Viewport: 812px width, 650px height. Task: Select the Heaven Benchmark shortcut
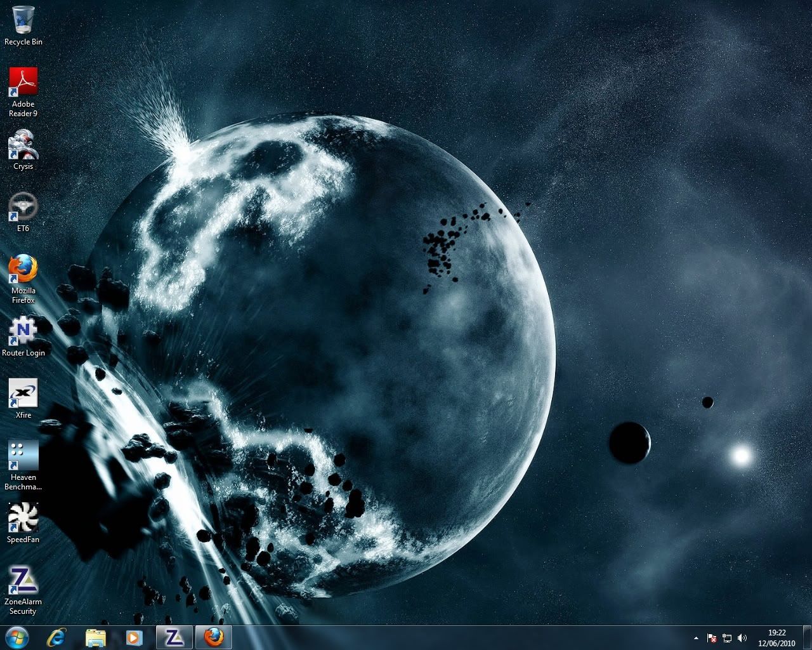23,466
